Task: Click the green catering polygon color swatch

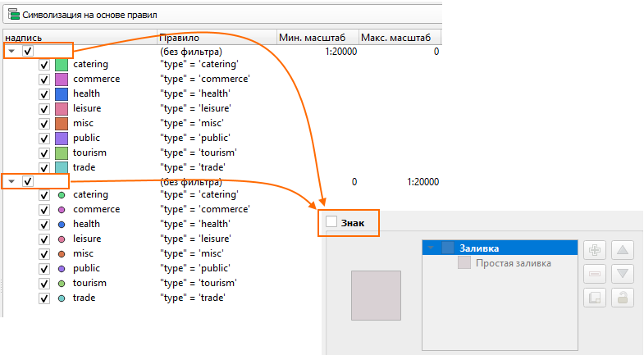Action: pos(62,64)
